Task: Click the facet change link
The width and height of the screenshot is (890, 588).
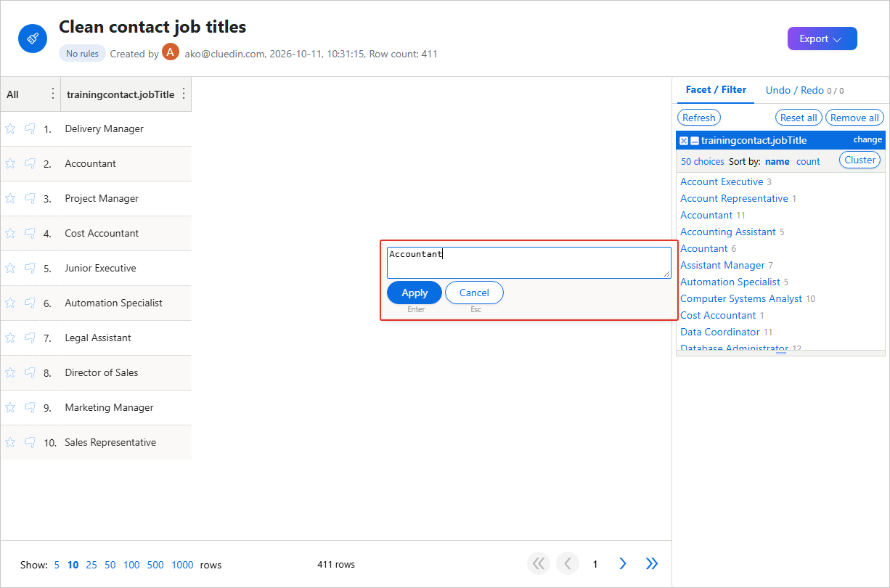Action: 867,139
